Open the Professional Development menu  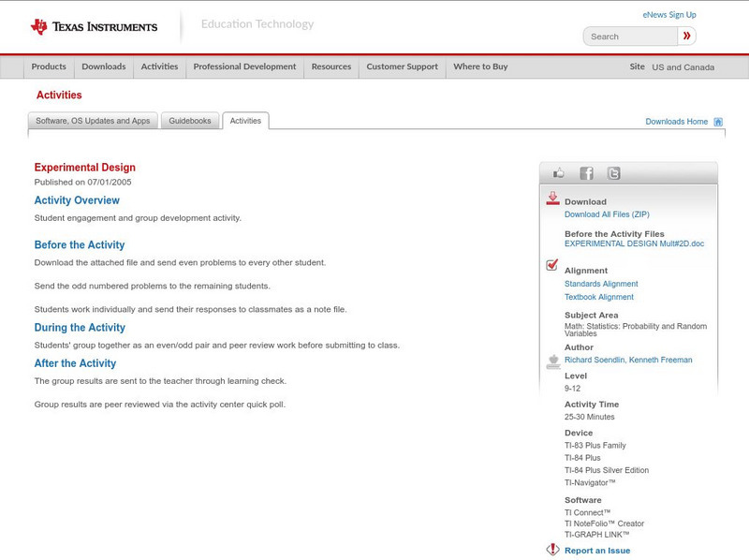(244, 66)
